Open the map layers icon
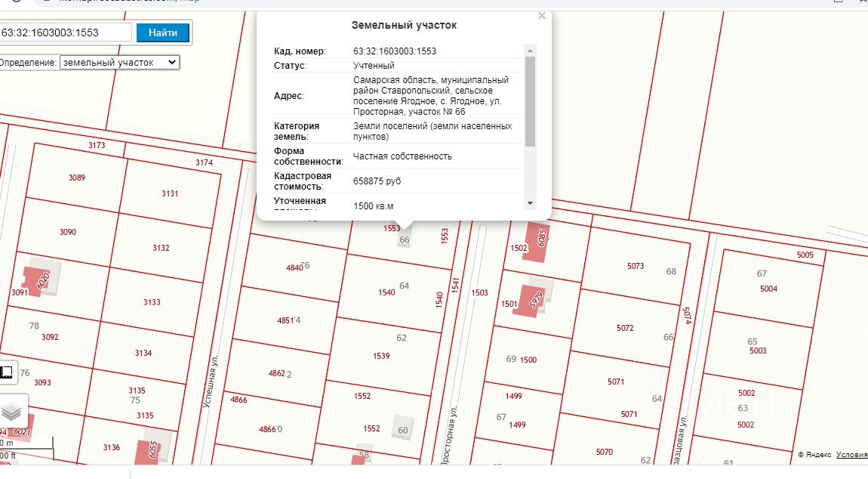 (x=11, y=411)
